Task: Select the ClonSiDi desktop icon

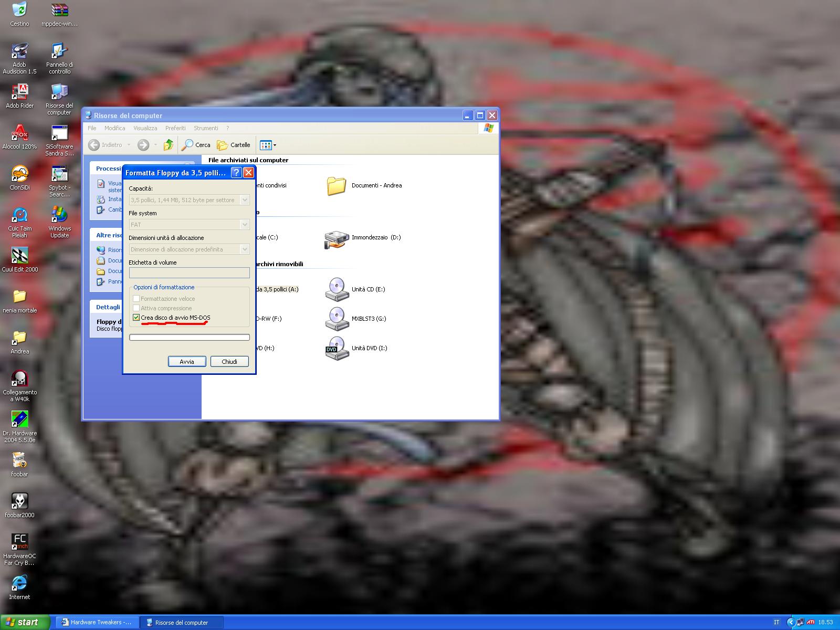Action: (19, 178)
